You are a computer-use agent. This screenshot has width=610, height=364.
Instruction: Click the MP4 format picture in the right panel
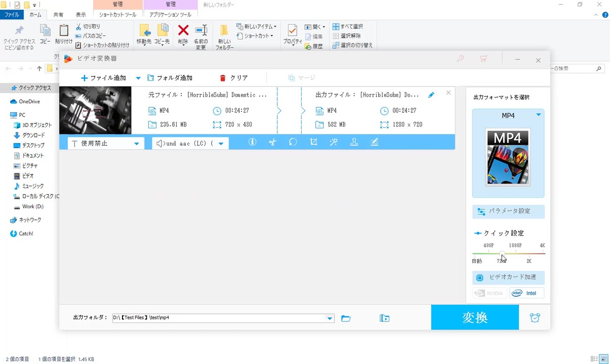tap(508, 157)
